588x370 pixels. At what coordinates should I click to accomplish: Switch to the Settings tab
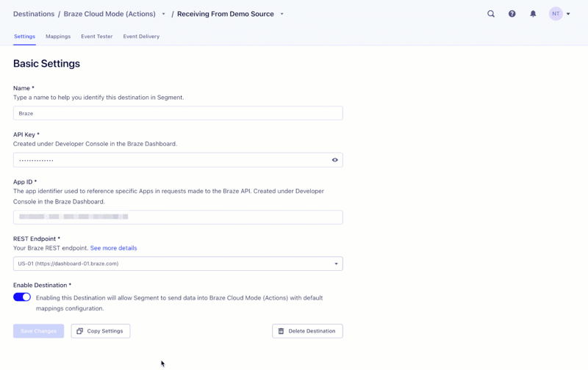coord(24,36)
